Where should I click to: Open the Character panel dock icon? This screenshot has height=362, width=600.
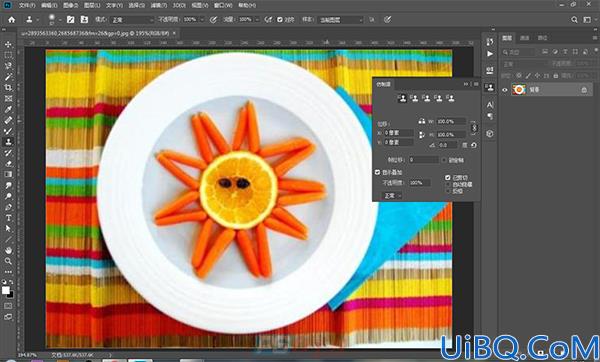[x=490, y=104]
